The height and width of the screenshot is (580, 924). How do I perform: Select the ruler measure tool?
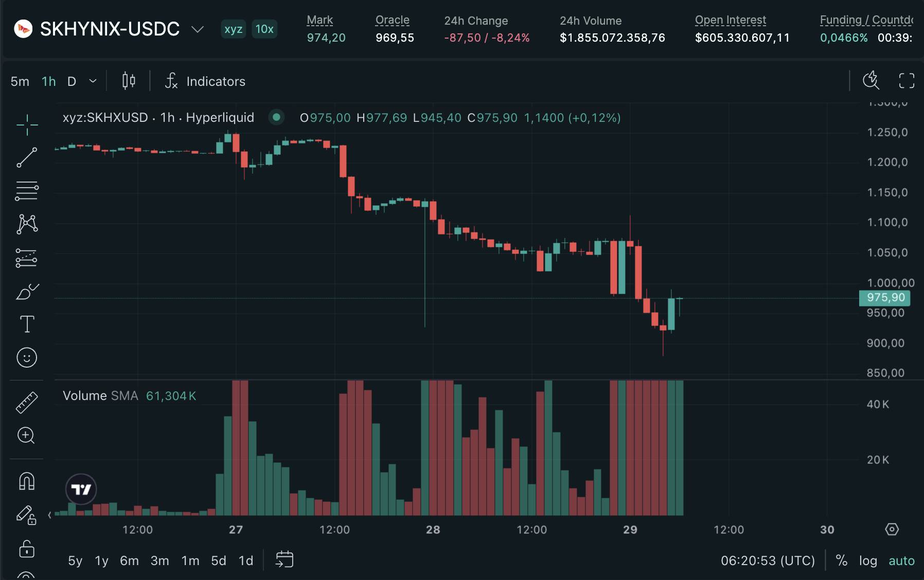(27, 403)
